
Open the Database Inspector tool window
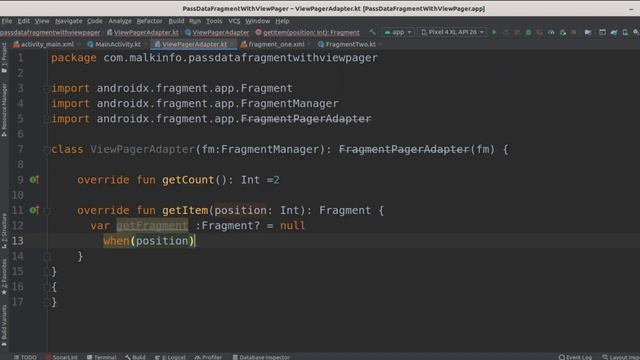tap(261, 357)
